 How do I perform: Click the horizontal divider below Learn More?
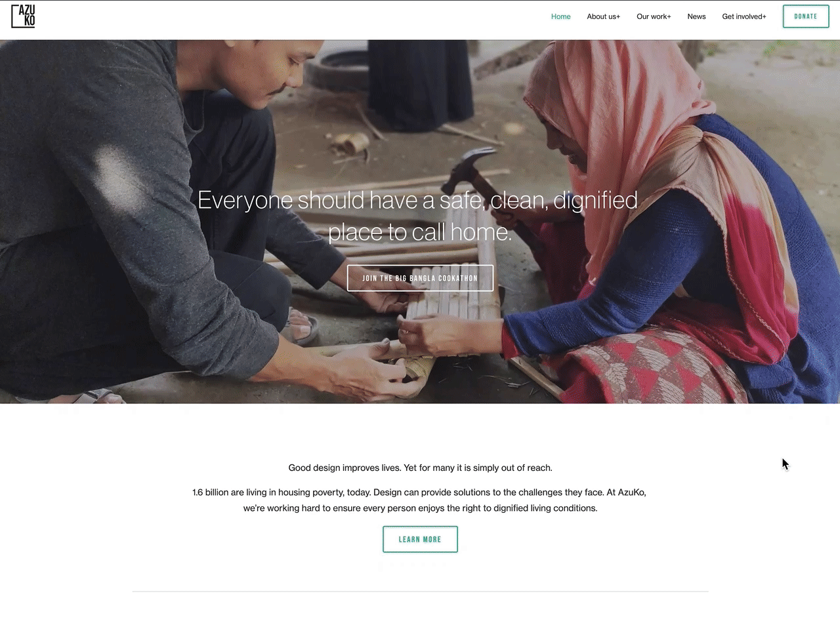(420, 592)
